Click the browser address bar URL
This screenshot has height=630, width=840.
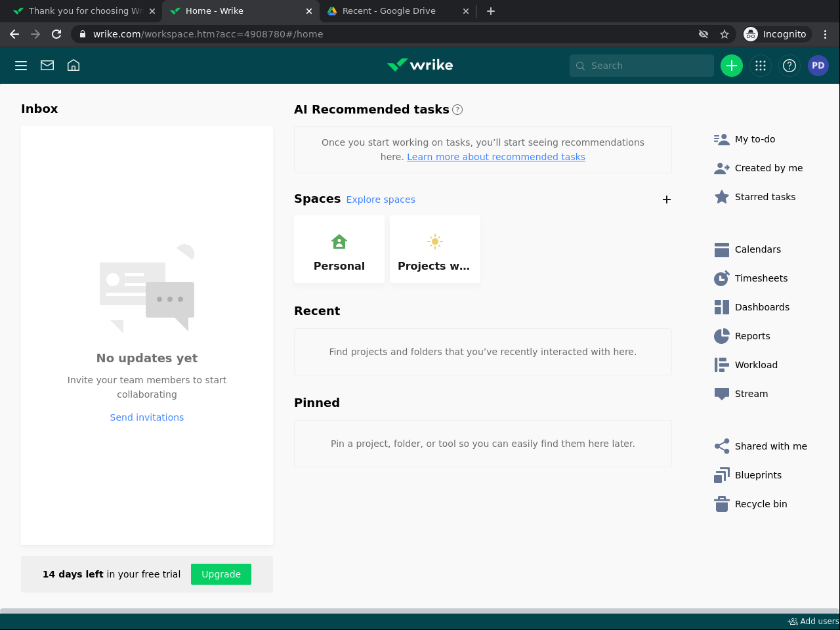(x=208, y=34)
